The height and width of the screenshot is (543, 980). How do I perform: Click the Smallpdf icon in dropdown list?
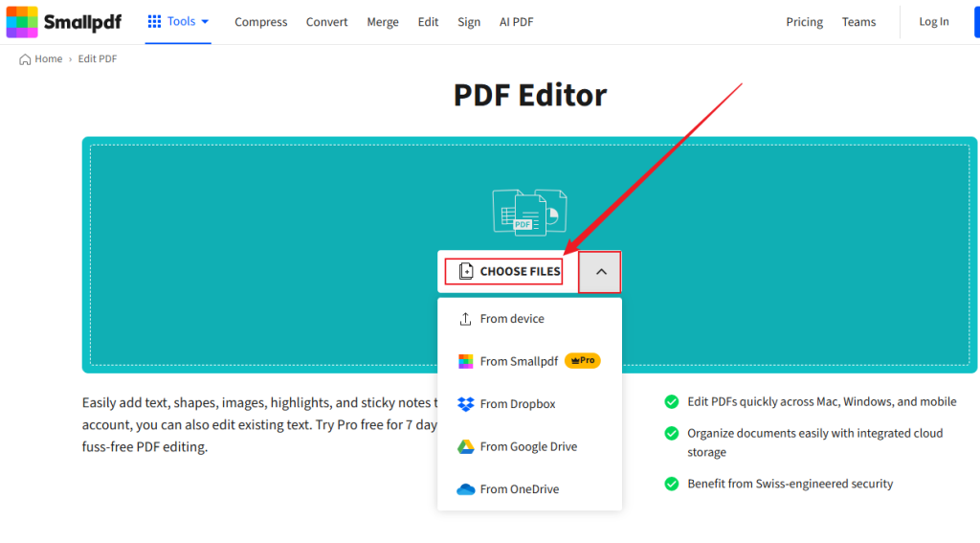click(x=466, y=362)
